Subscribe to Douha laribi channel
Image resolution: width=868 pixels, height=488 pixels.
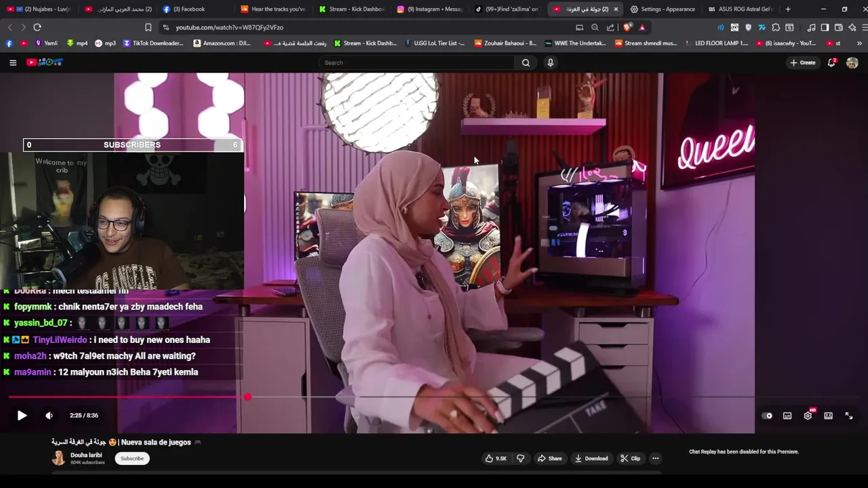point(132,458)
